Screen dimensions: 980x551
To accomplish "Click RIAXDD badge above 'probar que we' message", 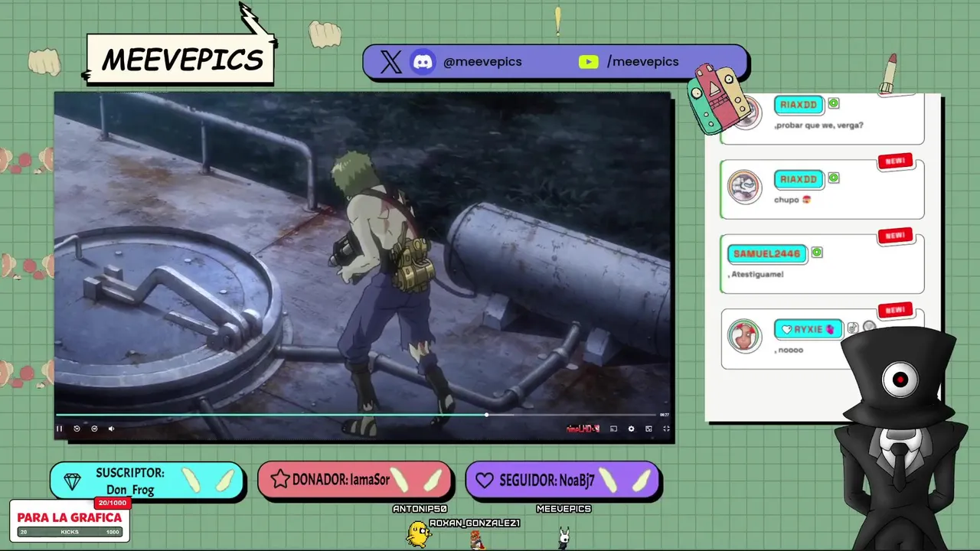I will point(799,104).
